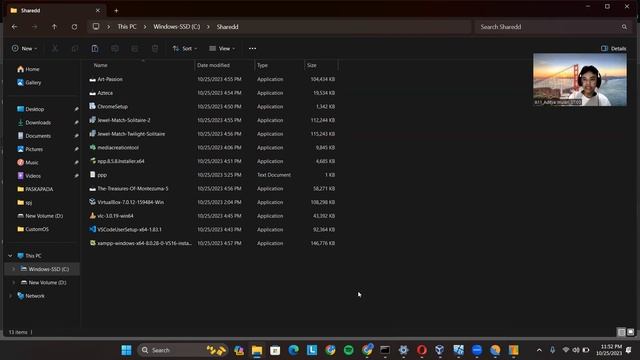Select the ChromeSetup file icon
Viewport: 640px width, 360px height.
point(93,107)
